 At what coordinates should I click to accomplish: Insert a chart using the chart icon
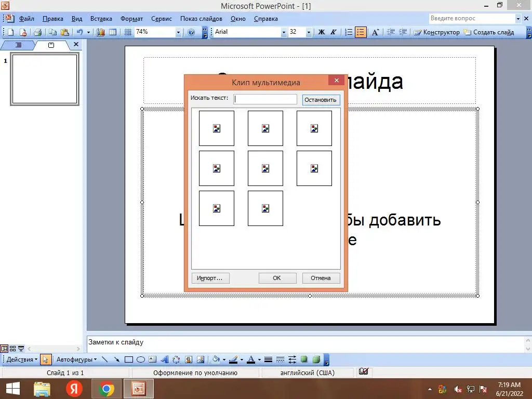[x=101, y=32]
